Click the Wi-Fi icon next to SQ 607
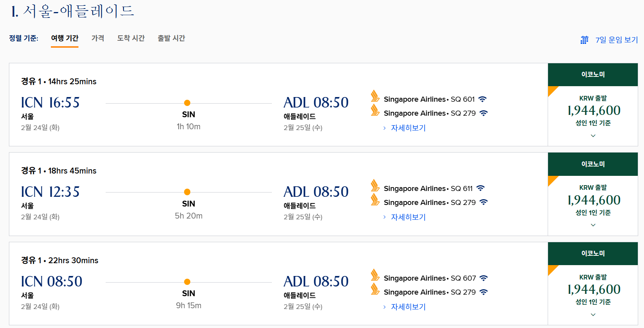 [484, 278]
